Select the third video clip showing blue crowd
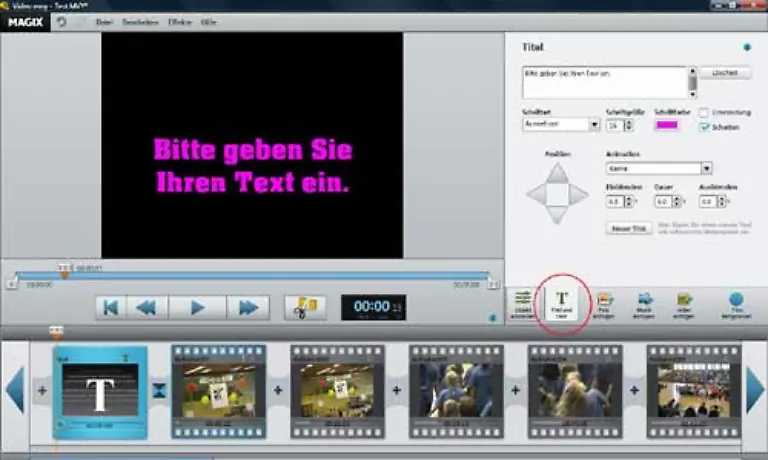 click(x=456, y=391)
